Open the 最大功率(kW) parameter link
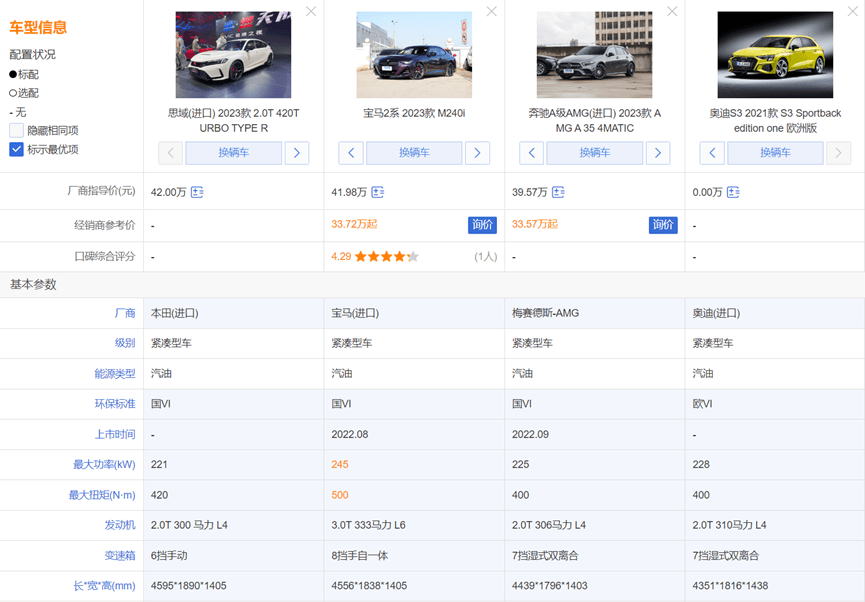865x602 pixels. click(104, 464)
